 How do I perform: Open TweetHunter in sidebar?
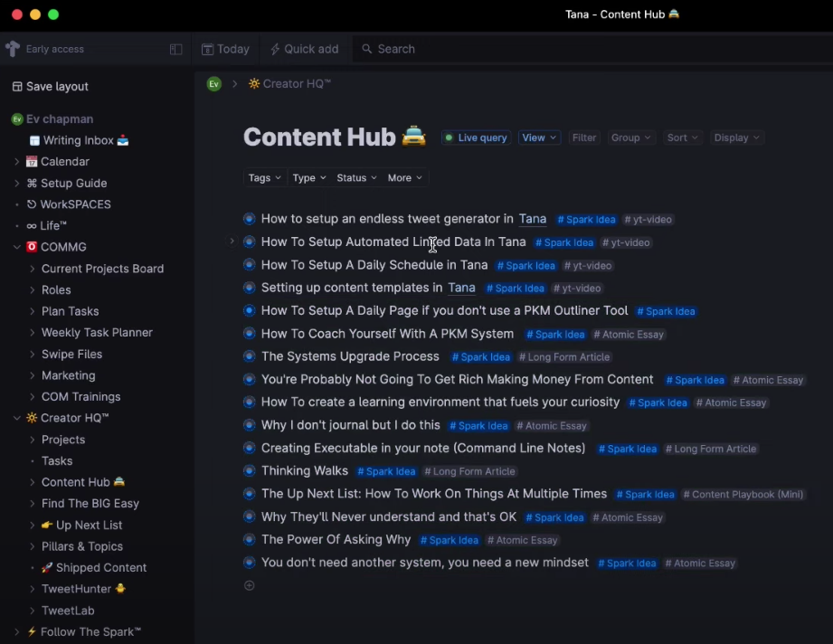[83, 589]
